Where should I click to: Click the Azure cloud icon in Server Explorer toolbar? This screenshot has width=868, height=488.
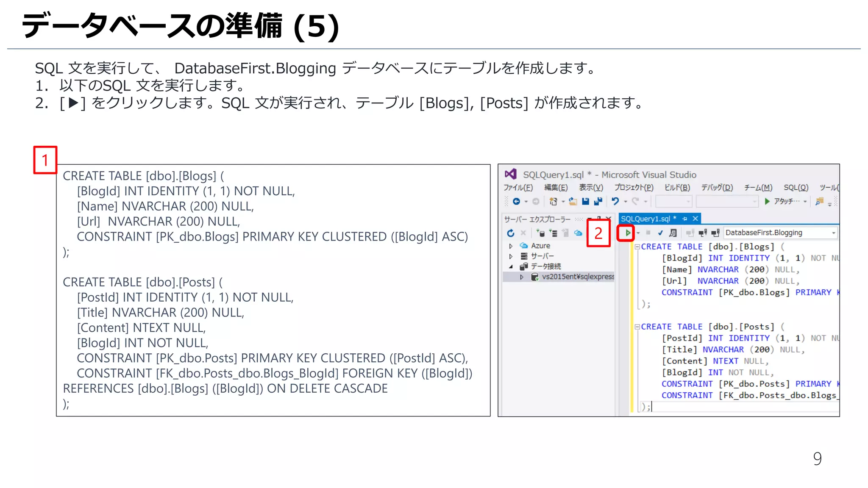point(578,233)
